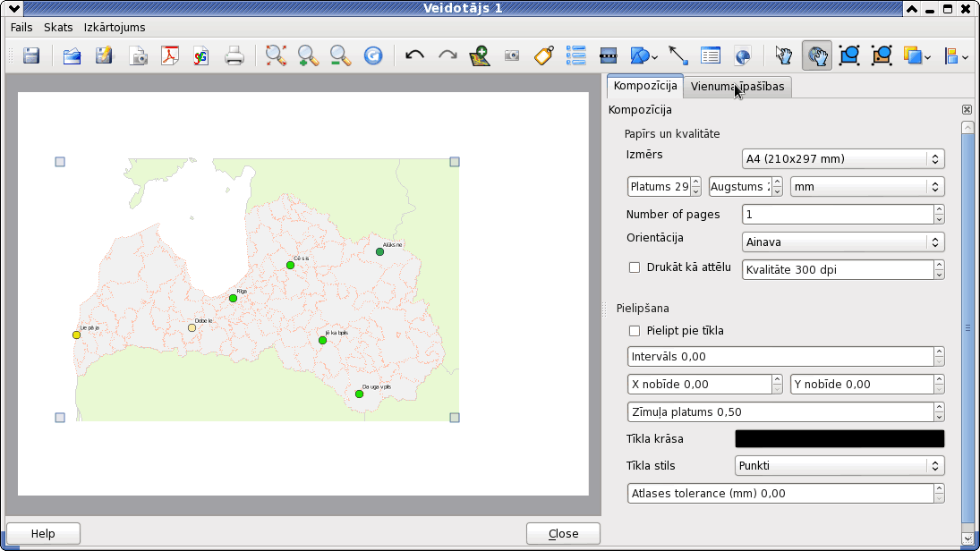Image resolution: width=980 pixels, height=551 pixels.
Task: Select the Add image tool
Action: click(512, 56)
